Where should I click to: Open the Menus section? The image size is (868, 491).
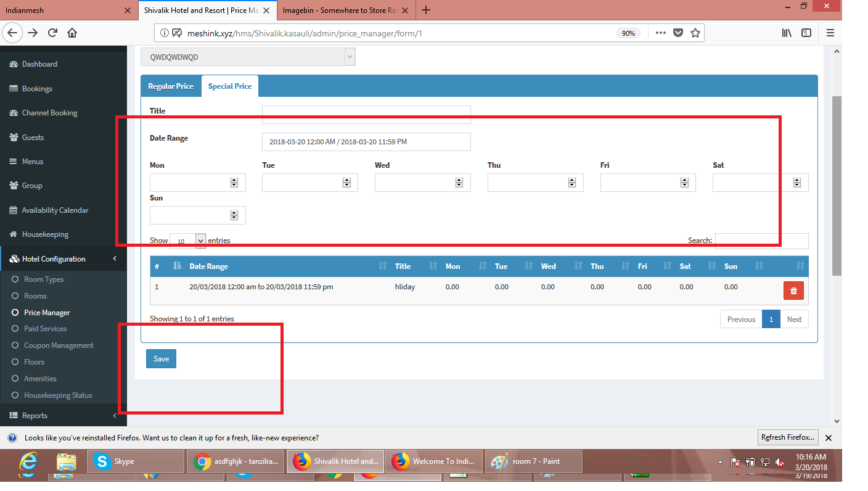tap(33, 162)
